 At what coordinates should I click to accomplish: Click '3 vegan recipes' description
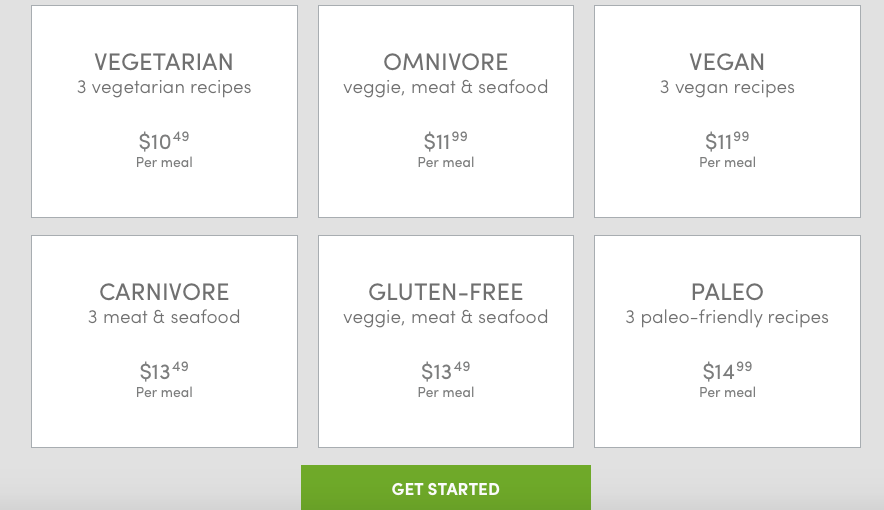pos(727,87)
